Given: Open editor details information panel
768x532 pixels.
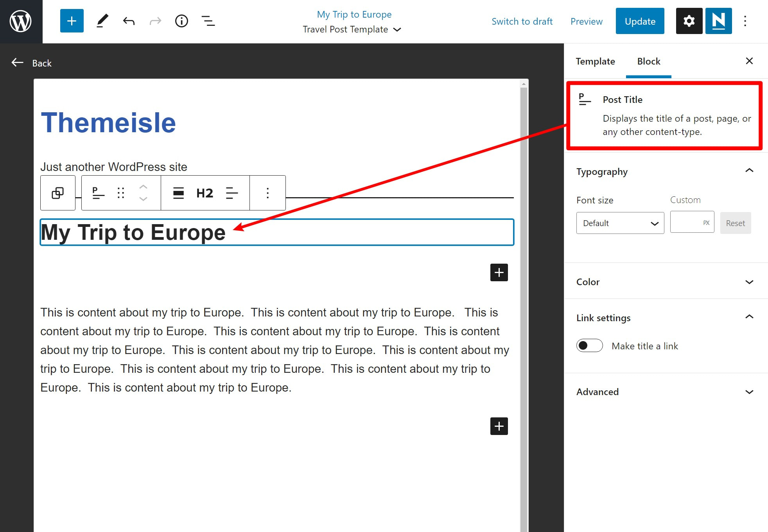Looking at the screenshot, I should (181, 21).
